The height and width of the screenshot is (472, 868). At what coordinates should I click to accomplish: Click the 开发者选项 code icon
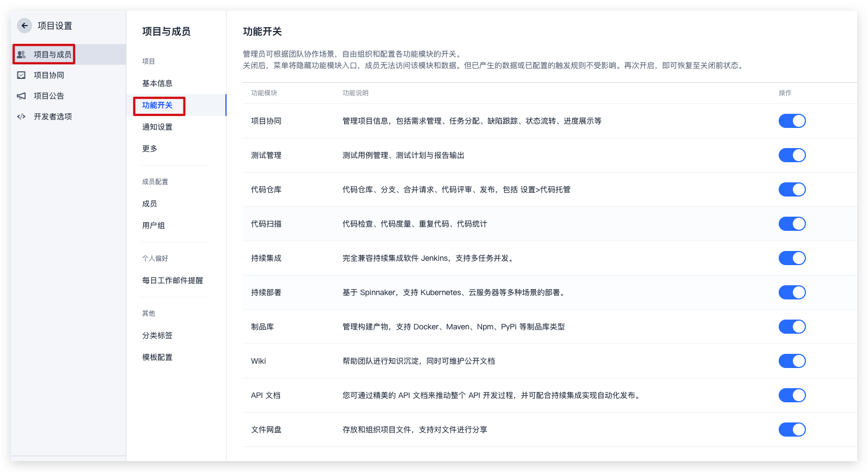point(21,117)
